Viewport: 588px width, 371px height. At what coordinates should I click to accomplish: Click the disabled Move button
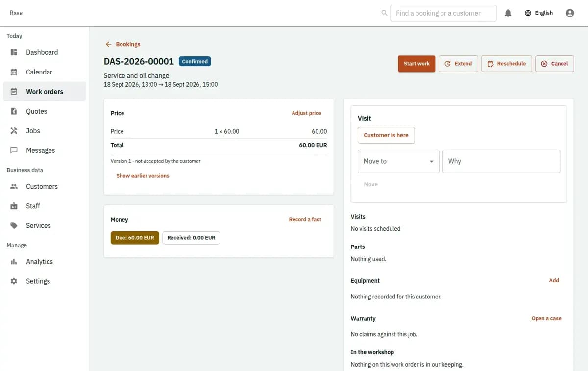(x=371, y=184)
